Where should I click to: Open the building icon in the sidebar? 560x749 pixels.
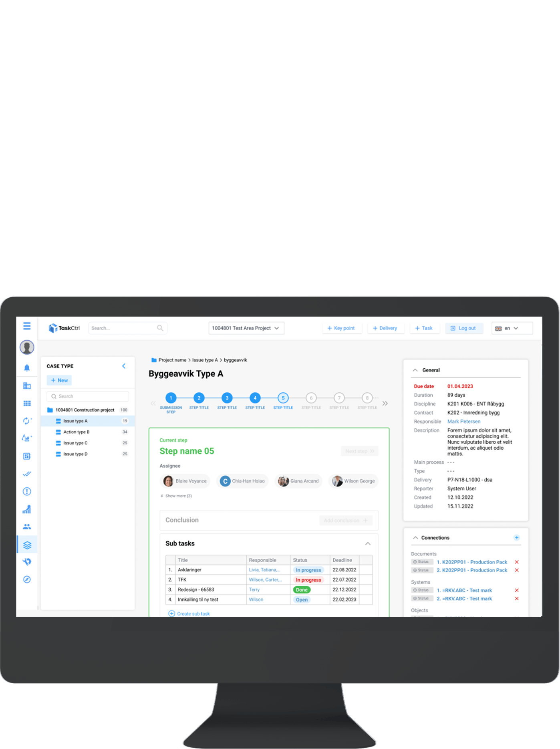click(x=27, y=386)
